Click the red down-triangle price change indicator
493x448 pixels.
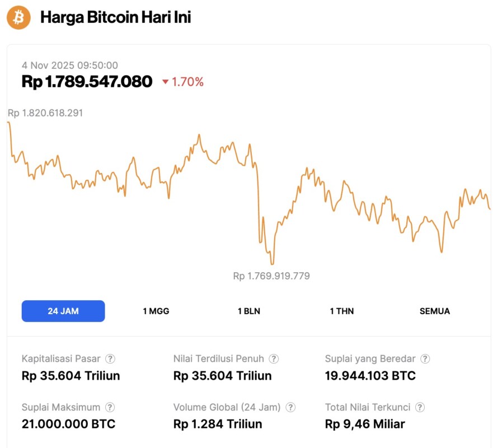[x=165, y=82]
